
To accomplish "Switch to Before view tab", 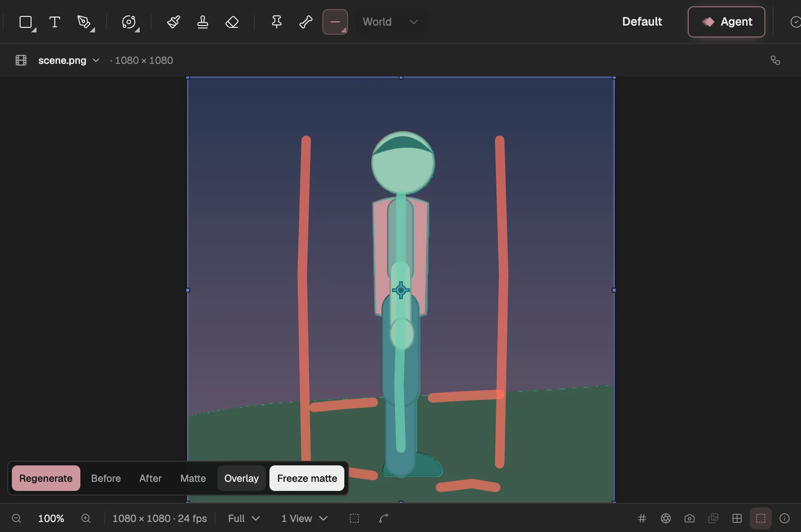I will (106, 478).
